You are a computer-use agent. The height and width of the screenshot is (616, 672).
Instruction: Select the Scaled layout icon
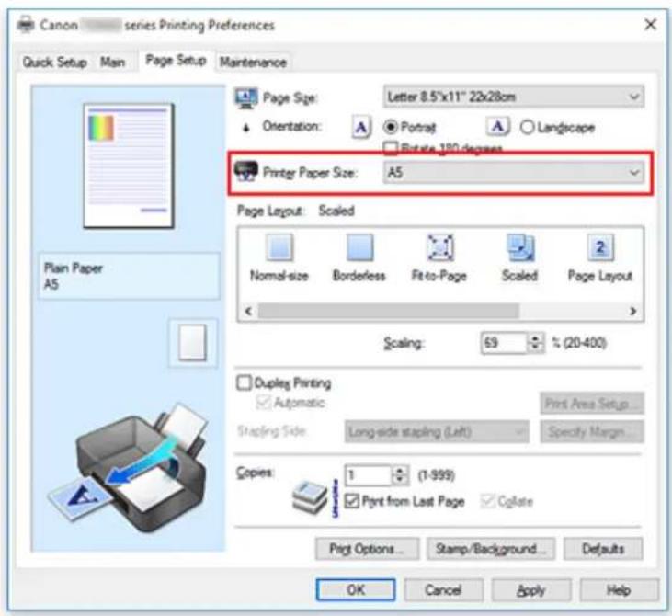coord(520,247)
